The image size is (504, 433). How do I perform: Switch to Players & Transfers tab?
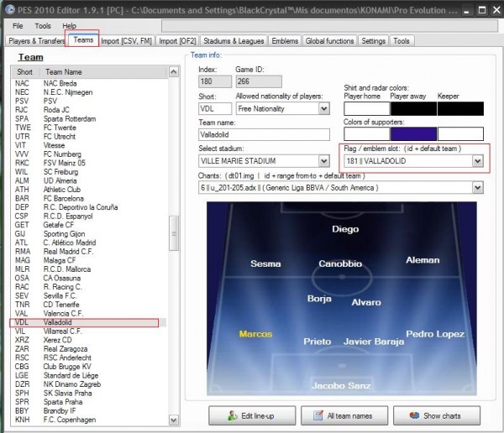click(x=36, y=41)
